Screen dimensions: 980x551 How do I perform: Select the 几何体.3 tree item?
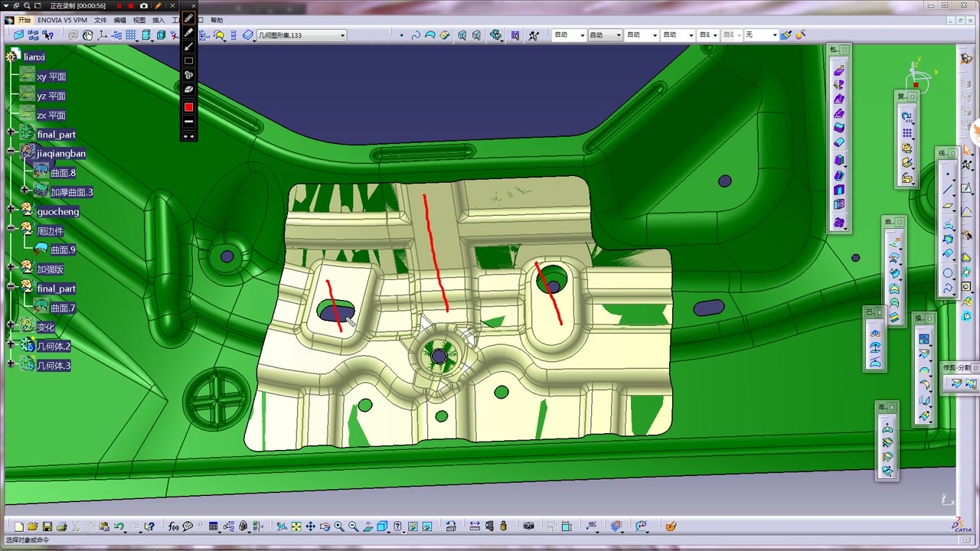click(x=54, y=365)
